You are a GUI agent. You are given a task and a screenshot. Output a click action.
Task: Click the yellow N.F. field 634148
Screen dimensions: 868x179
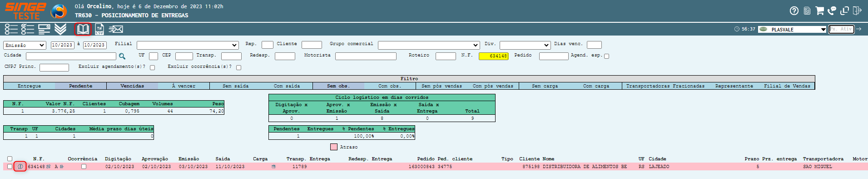coord(493,56)
